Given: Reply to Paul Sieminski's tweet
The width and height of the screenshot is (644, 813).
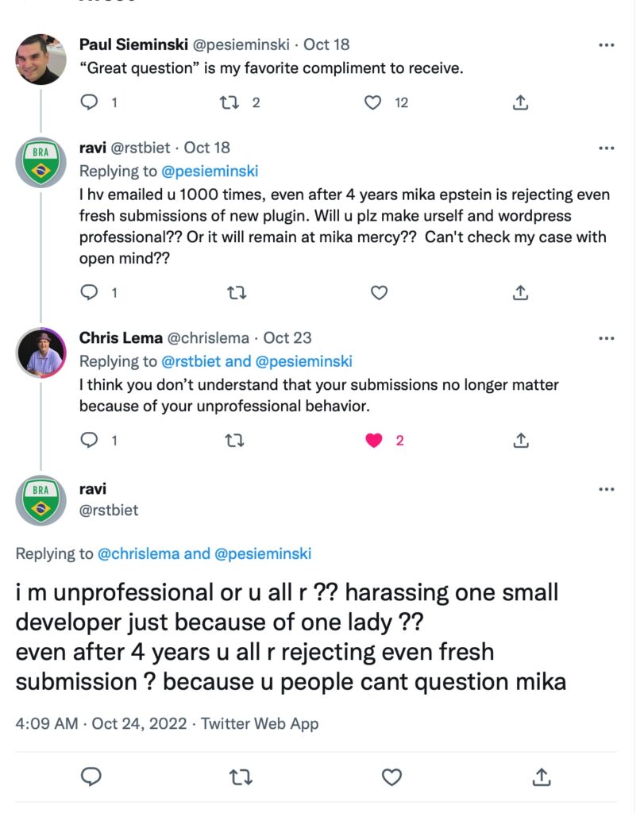Looking at the screenshot, I should pos(90,102).
